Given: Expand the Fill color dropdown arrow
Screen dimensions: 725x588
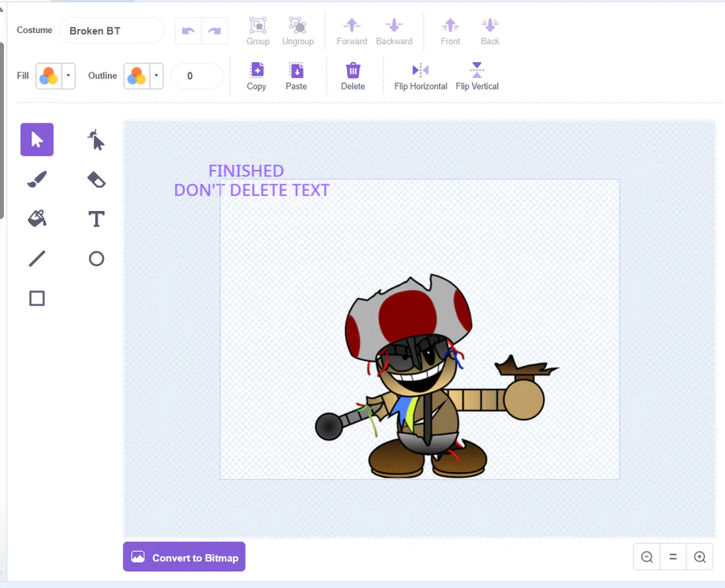Looking at the screenshot, I should 68,76.
